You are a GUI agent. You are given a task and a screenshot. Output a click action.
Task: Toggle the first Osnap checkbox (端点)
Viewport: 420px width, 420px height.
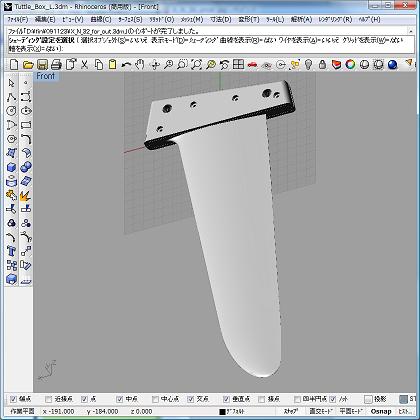pos(13,399)
